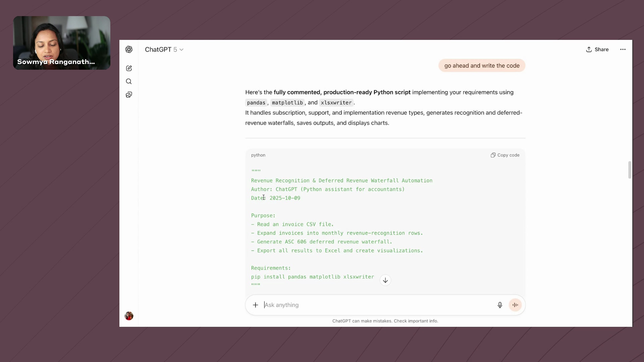Click the microphone dictation icon

click(x=500, y=305)
